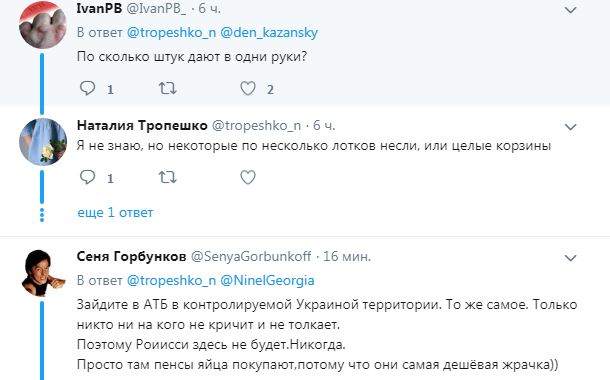Reply to IvanPB's tweet
Screen dimensions: 610x380
[88, 88]
